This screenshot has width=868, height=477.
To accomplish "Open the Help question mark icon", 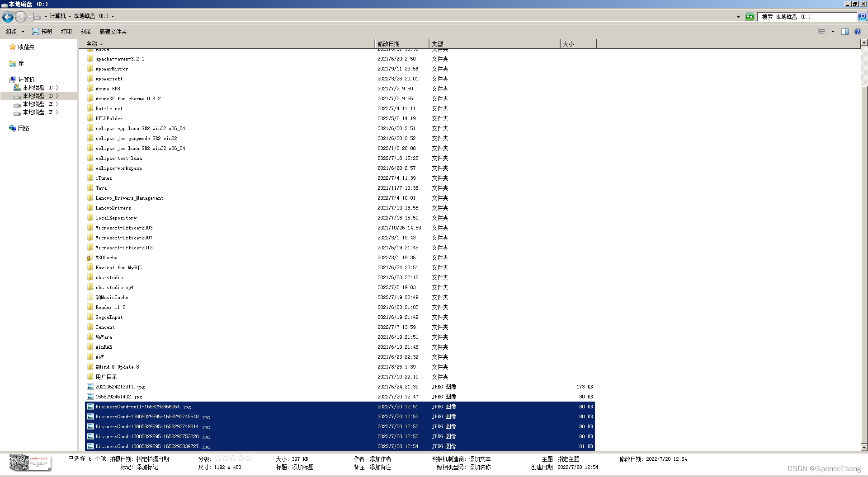I will [x=858, y=32].
